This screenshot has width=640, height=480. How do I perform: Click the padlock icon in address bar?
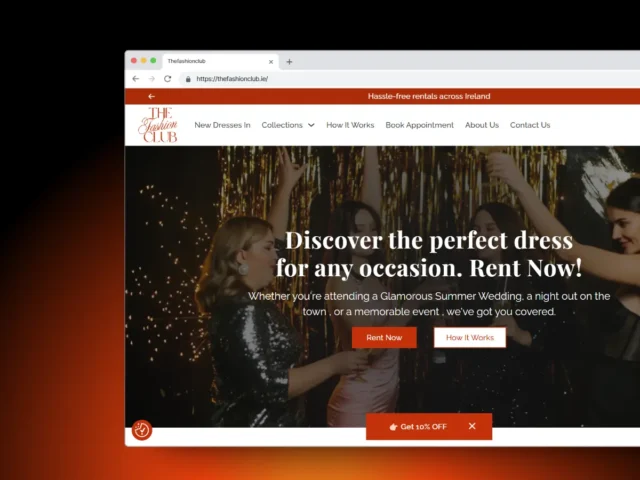188,79
